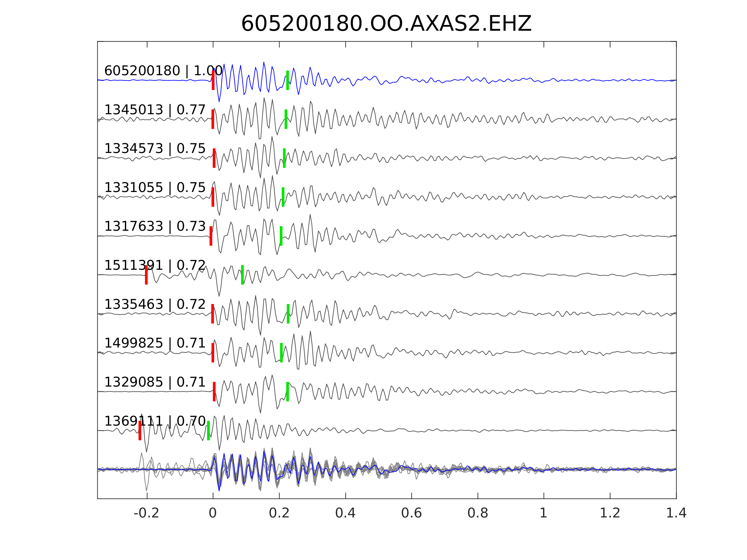Click the red marker on trace 1334573
Image resolution: width=747 pixels, height=560 pixels.
[x=214, y=158]
